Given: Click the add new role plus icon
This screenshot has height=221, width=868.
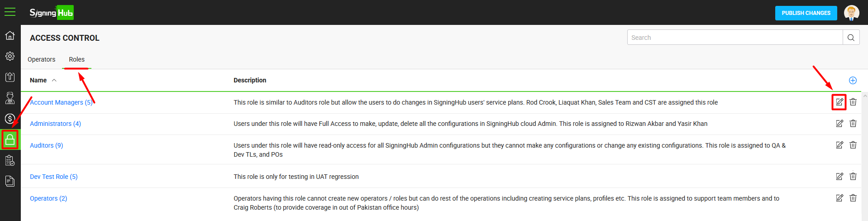Looking at the screenshot, I should [x=853, y=80].
